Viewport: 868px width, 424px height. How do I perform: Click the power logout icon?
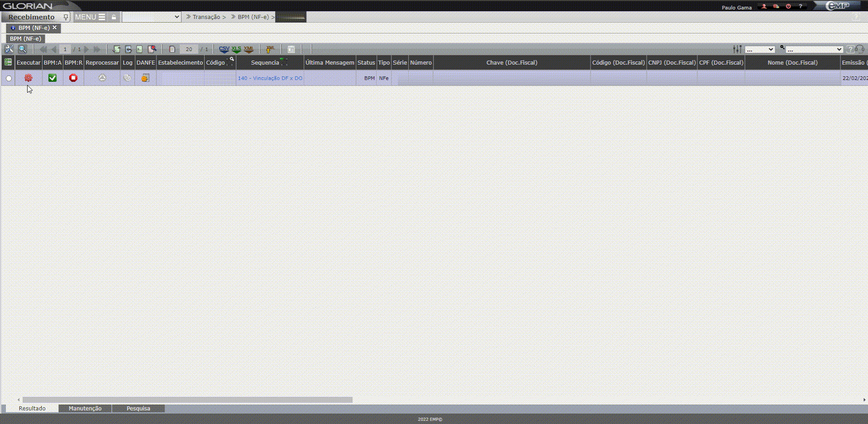(788, 6)
